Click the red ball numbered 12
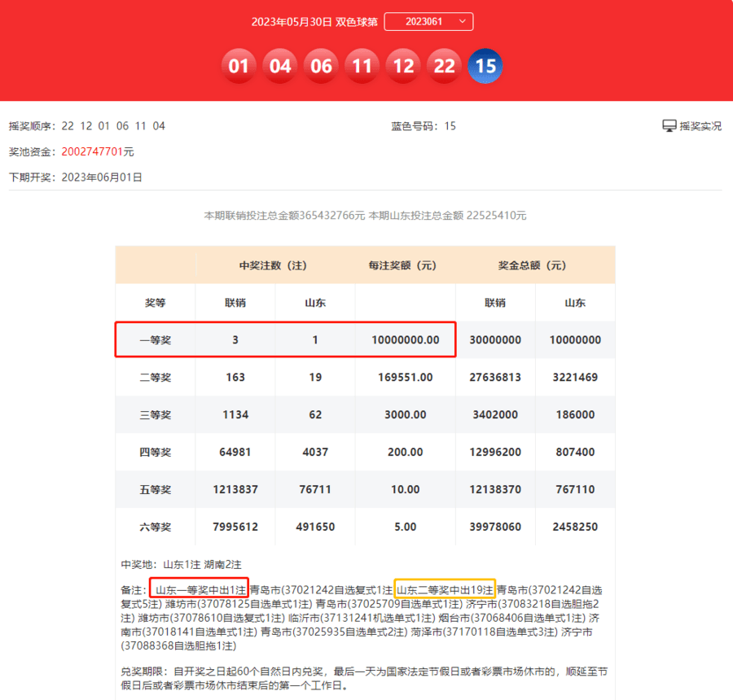The height and width of the screenshot is (700, 733). [x=403, y=66]
